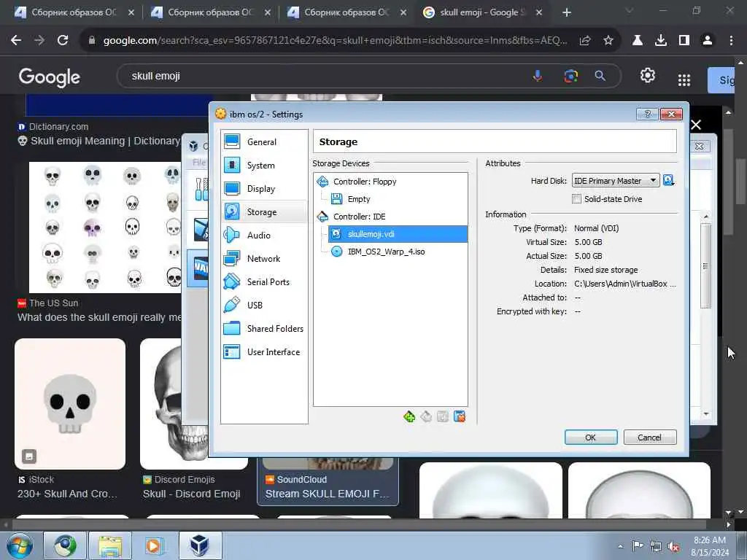Open the User Interface settings category
The width and height of the screenshot is (747, 560).
pyautogui.click(x=264, y=352)
